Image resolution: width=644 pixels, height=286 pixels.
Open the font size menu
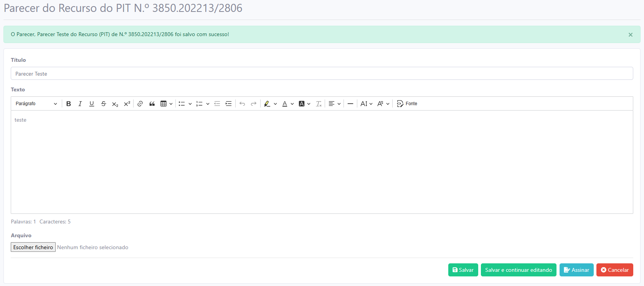[x=366, y=104]
